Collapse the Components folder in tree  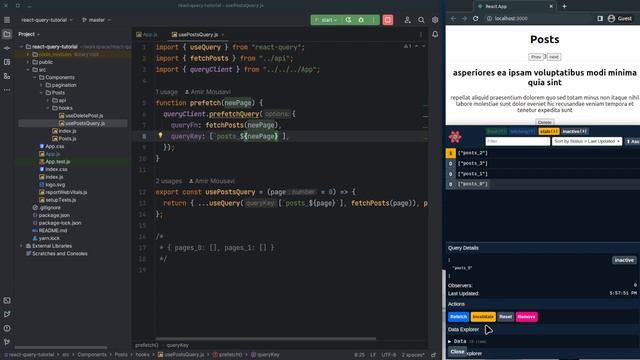click(x=35, y=78)
